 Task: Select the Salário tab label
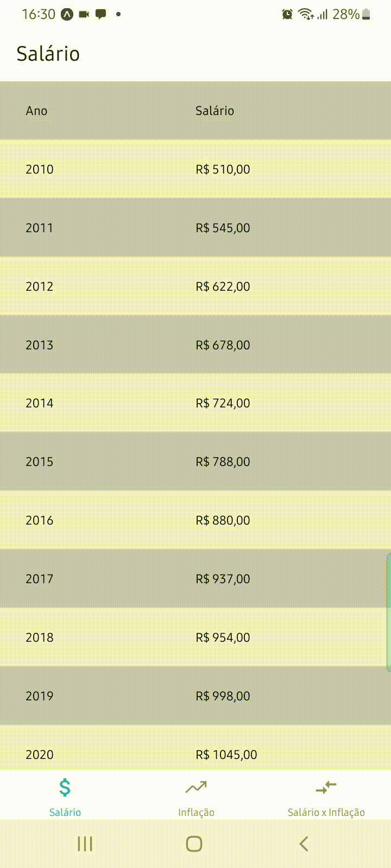pyautogui.click(x=65, y=812)
